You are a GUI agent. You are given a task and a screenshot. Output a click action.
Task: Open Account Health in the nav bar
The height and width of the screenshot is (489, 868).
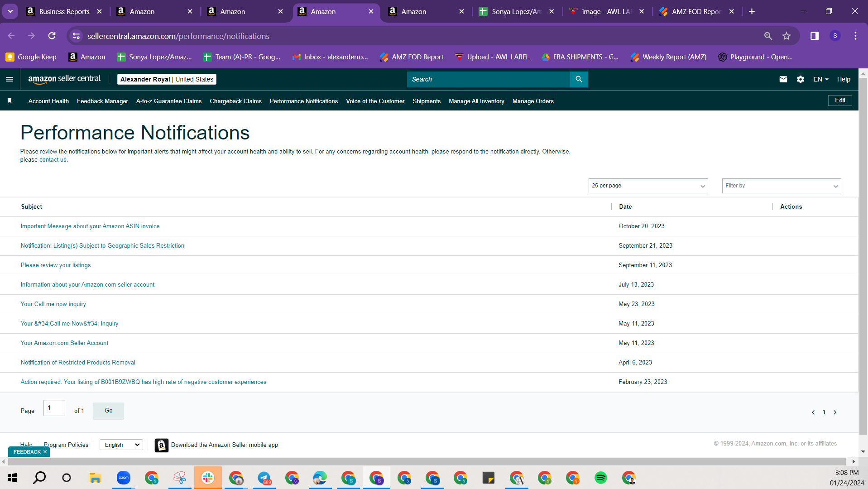point(48,101)
